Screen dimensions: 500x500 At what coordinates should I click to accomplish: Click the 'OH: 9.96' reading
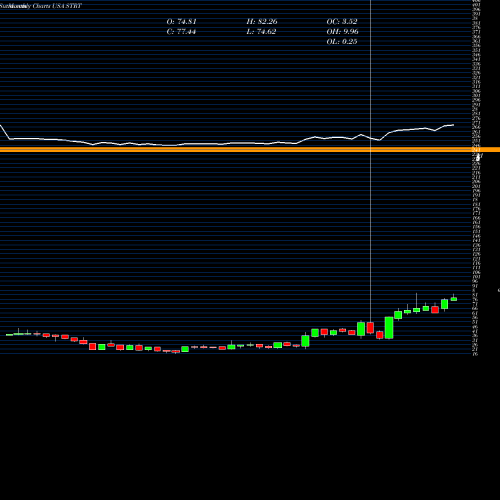(x=342, y=32)
